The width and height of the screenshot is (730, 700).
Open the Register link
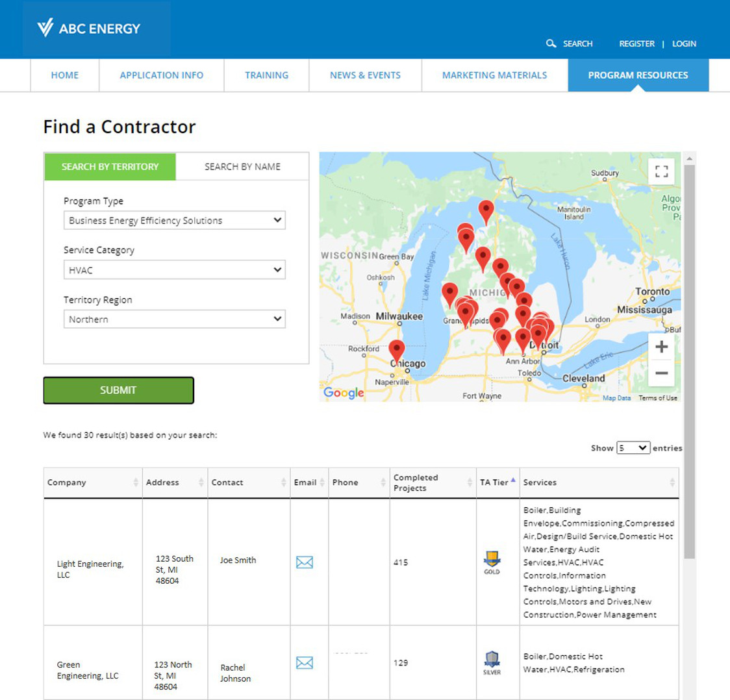pos(636,44)
